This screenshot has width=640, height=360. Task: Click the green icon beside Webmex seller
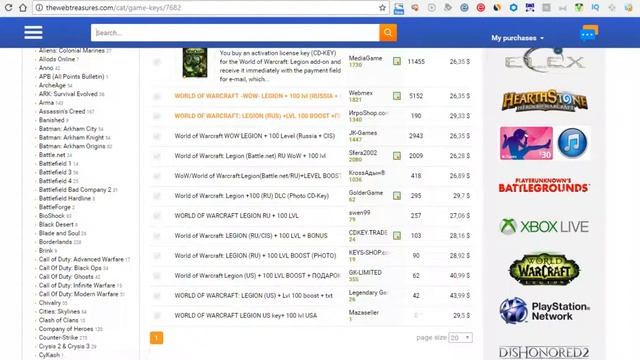coord(397,96)
